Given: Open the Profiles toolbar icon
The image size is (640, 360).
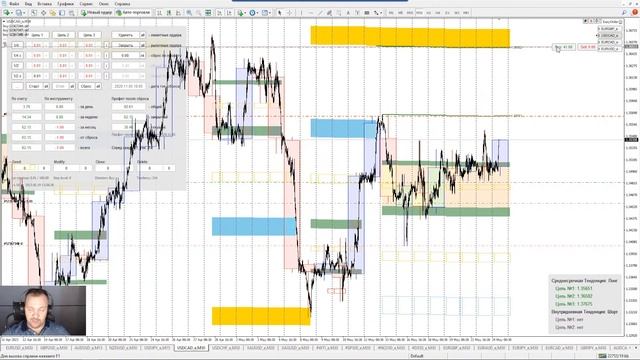Looking at the screenshot, I should click(19, 13).
